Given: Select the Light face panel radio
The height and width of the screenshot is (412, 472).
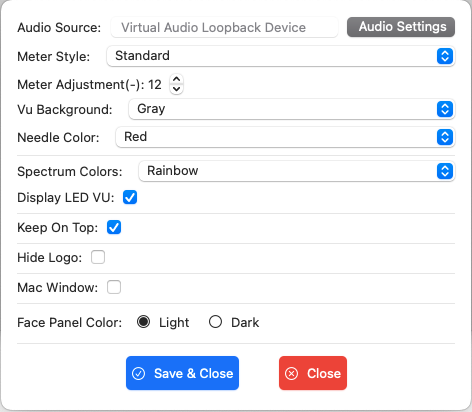Looking at the screenshot, I should pyautogui.click(x=143, y=322).
